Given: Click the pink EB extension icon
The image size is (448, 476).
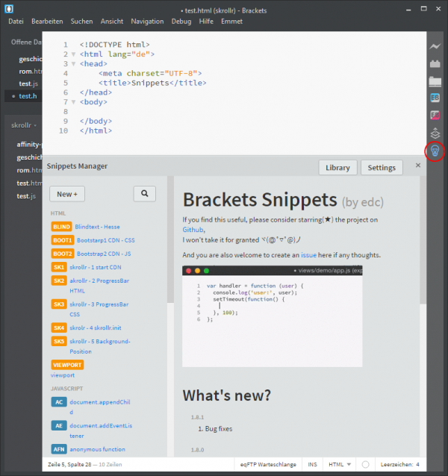Looking at the screenshot, I should 435,115.
